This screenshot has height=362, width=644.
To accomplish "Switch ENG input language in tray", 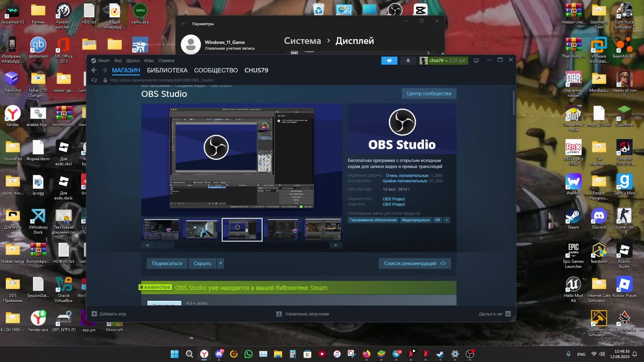I will coord(581,354).
